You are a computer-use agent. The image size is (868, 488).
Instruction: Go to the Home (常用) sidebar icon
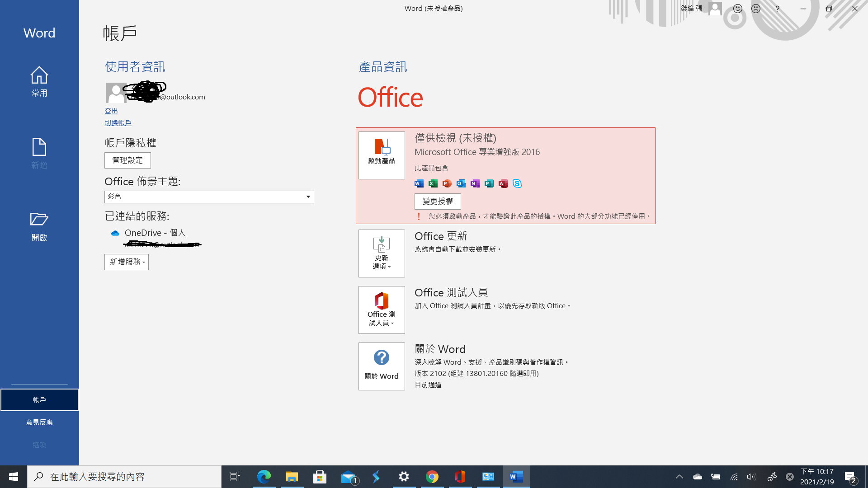(39, 81)
